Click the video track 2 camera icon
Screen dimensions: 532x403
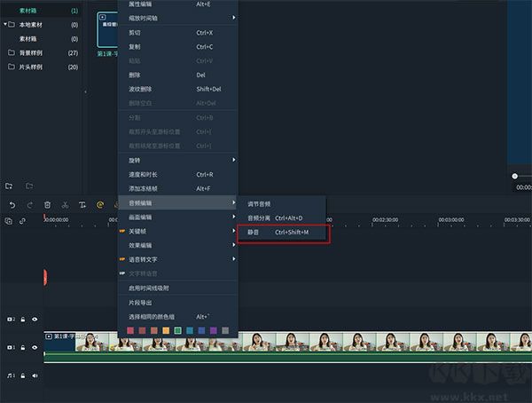tap(11, 320)
